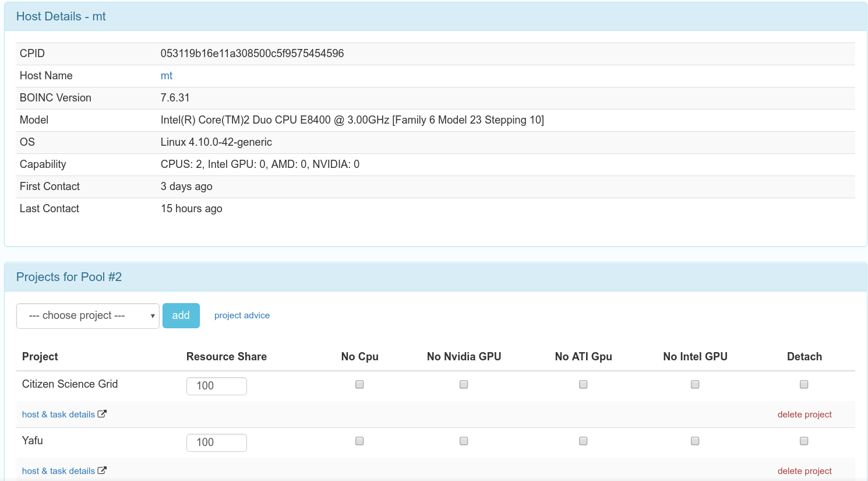Screen dimensions: 868x481
Task: Enable No ATI Gpu for Yafu
Action: [x=583, y=441]
